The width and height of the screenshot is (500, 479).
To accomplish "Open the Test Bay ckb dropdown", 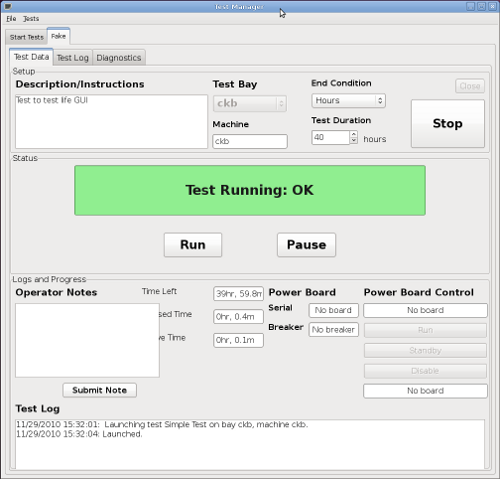I will (x=250, y=104).
